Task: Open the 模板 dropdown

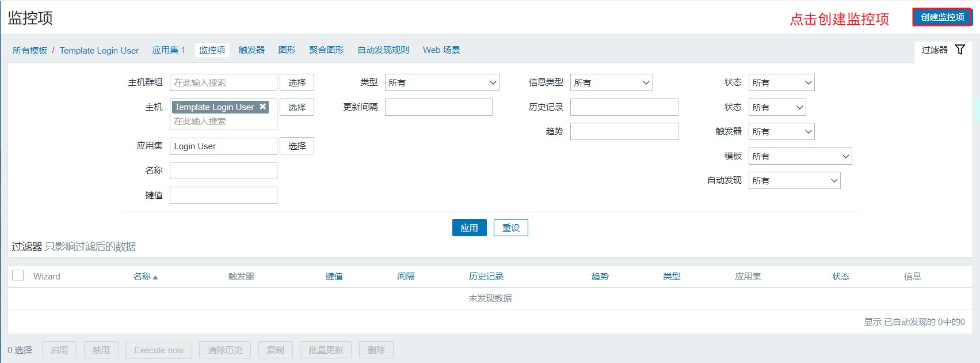Action: [x=800, y=156]
